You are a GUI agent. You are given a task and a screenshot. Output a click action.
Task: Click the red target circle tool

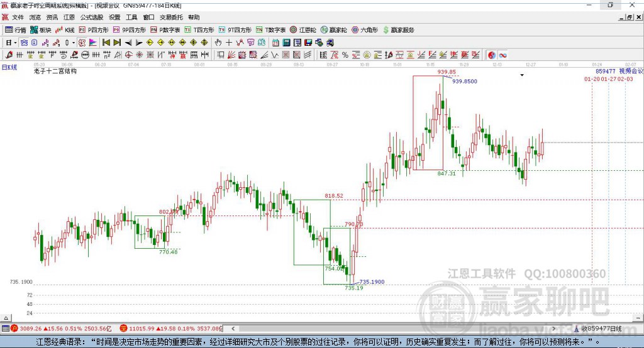128,55
